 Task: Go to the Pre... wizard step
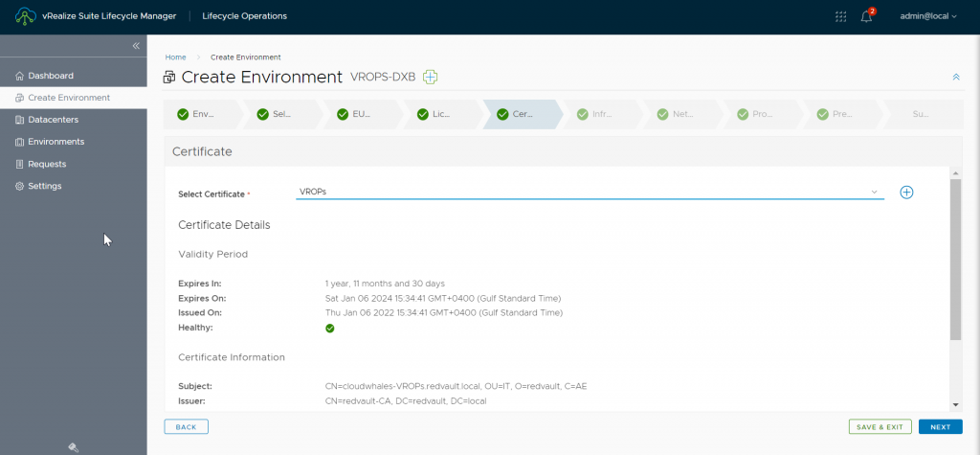coord(841,115)
